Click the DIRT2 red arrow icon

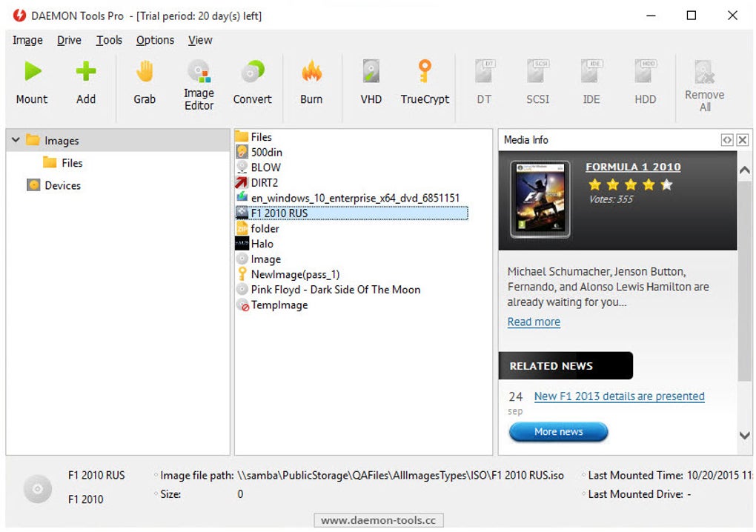coord(242,182)
